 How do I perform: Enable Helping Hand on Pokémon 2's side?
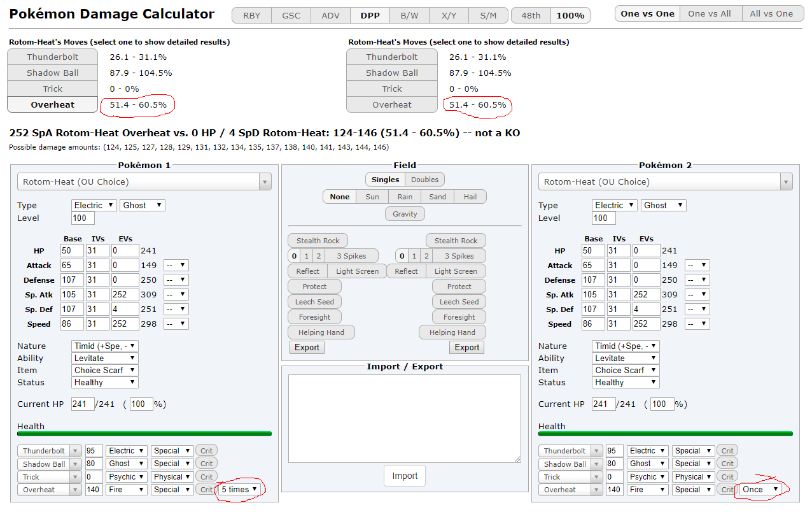(452, 332)
